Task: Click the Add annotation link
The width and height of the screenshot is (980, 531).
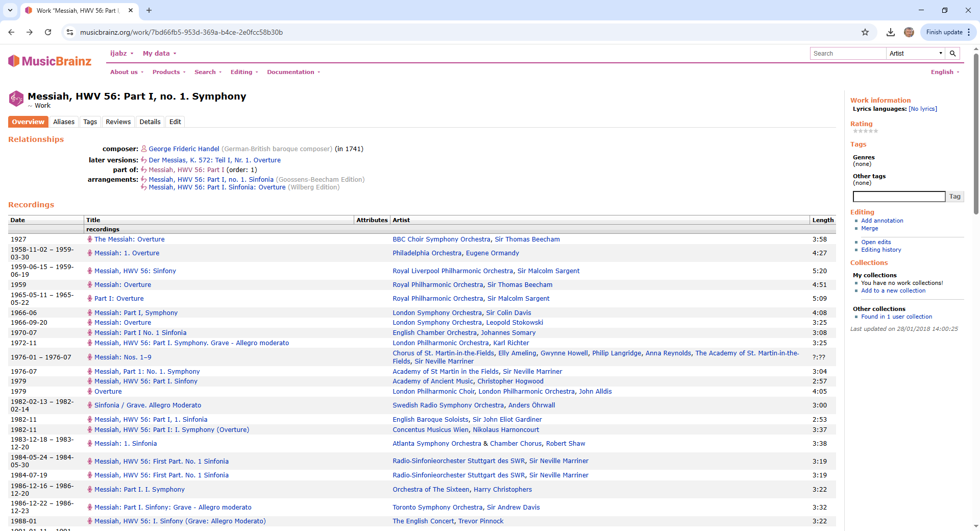Action: 882,221
